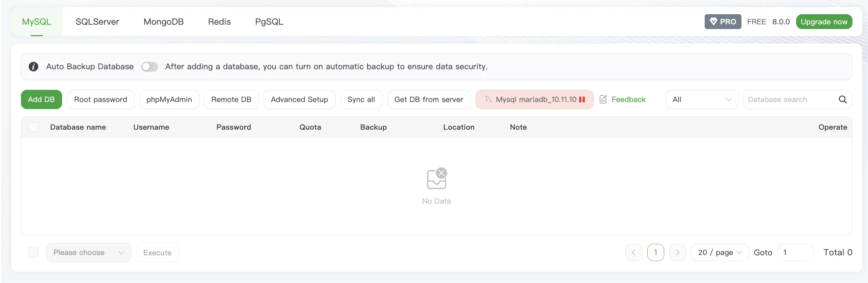Open the Please choose batch dropdown
Viewport: 868px width, 283px height.
coord(88,252)
